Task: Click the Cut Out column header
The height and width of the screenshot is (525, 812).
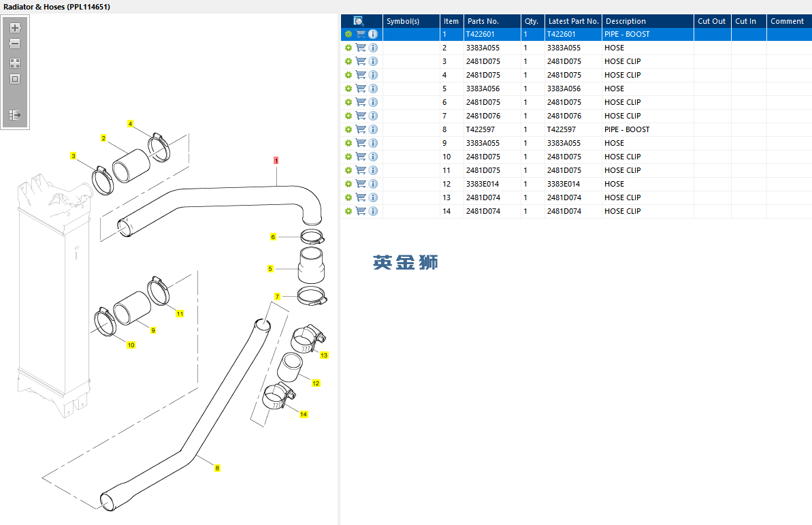Action: pyautogui.click(x=712, y=21)
